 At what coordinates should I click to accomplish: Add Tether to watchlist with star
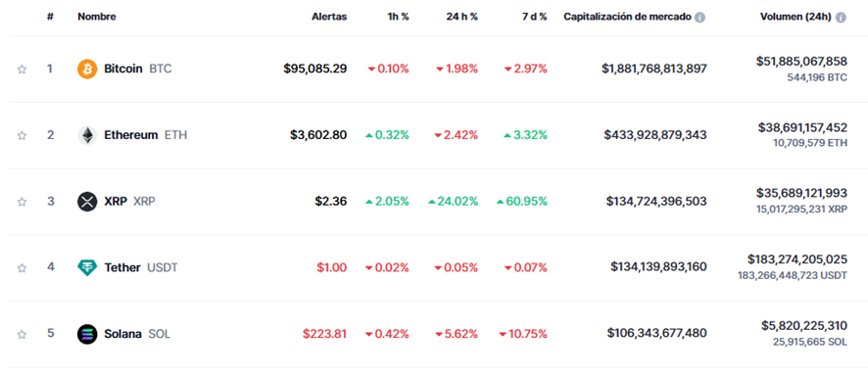click(22, 268)
